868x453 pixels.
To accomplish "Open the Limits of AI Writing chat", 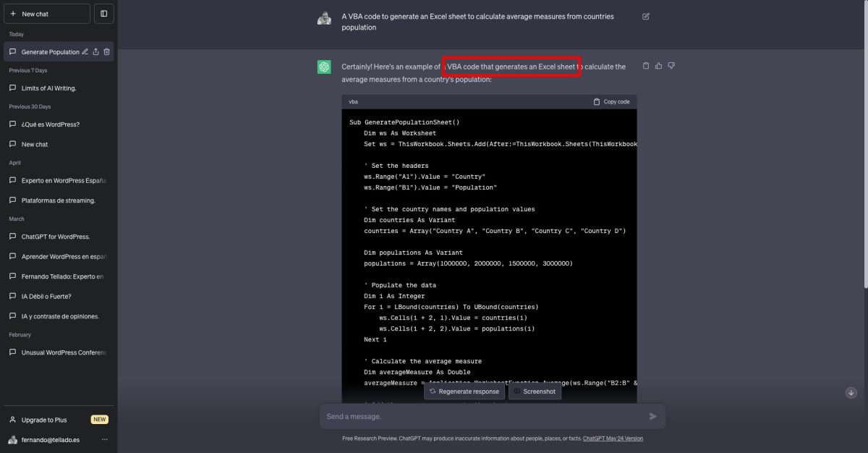I will point(59,88).
